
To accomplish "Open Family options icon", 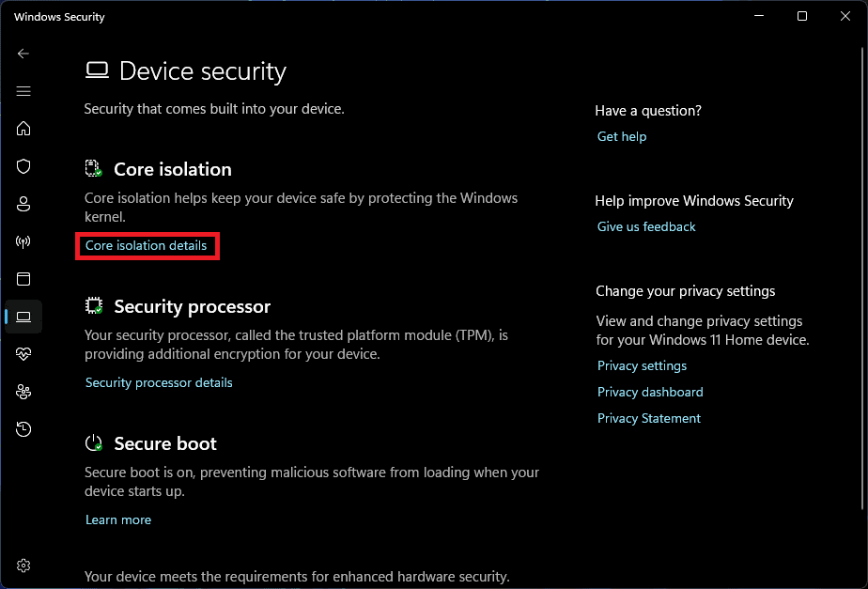I will pyautogui.click(x=23, y=392).
